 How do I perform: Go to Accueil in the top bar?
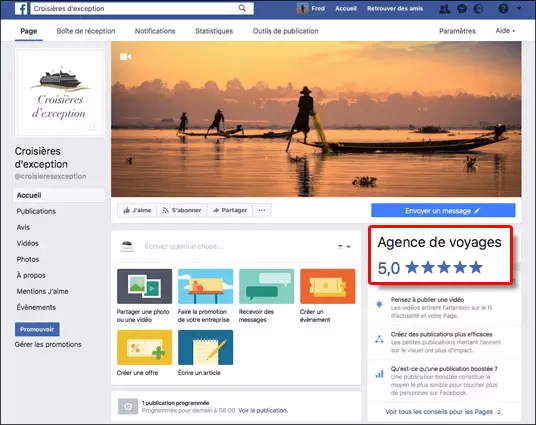point(346,9)
